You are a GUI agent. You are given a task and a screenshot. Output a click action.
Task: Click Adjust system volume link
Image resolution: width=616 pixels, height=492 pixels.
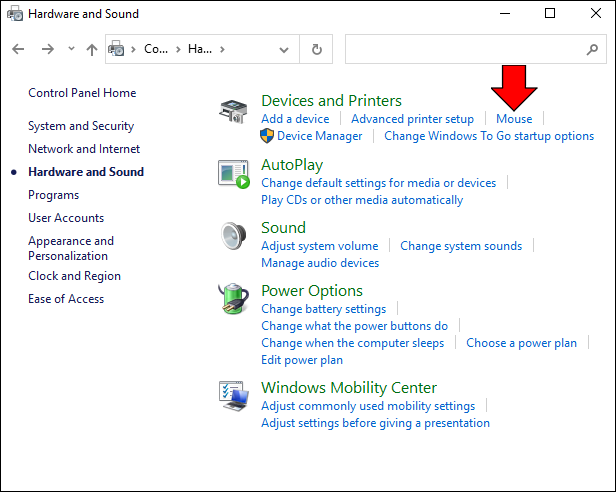pos(319,246)
